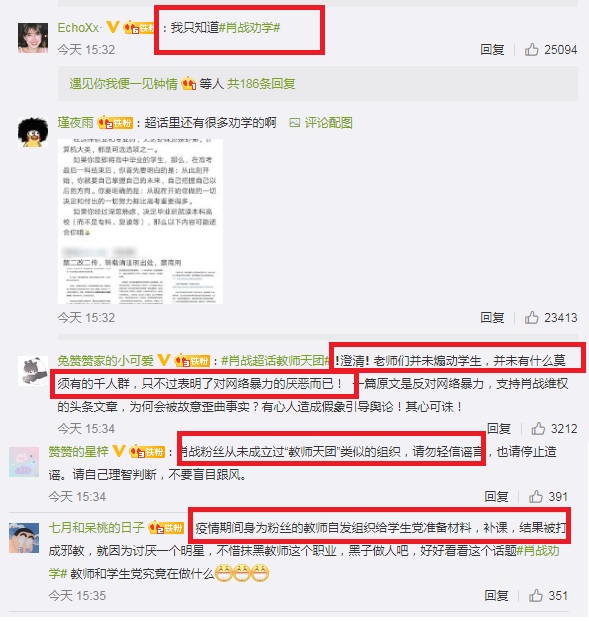Expand the 共186条回复 replies
The height and width of the screenshot is (621, 589).
pyautogui.click(x=261, y=84)
